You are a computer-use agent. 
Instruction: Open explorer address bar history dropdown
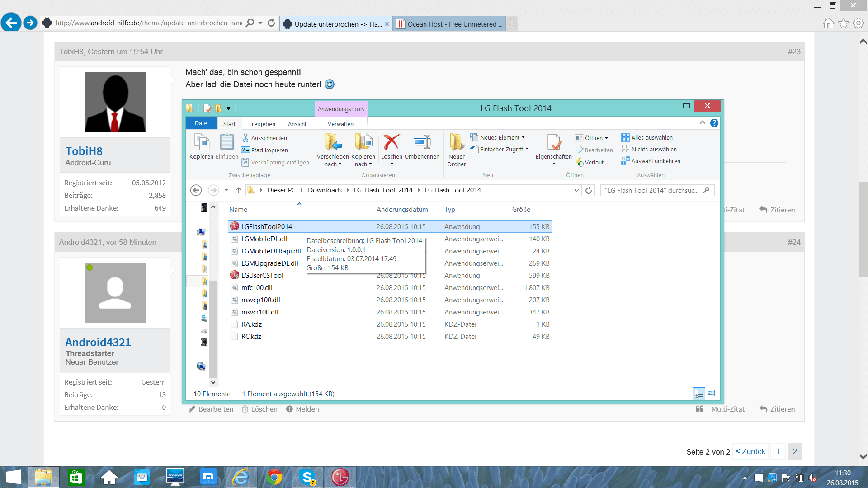click(x=576, y=190)
